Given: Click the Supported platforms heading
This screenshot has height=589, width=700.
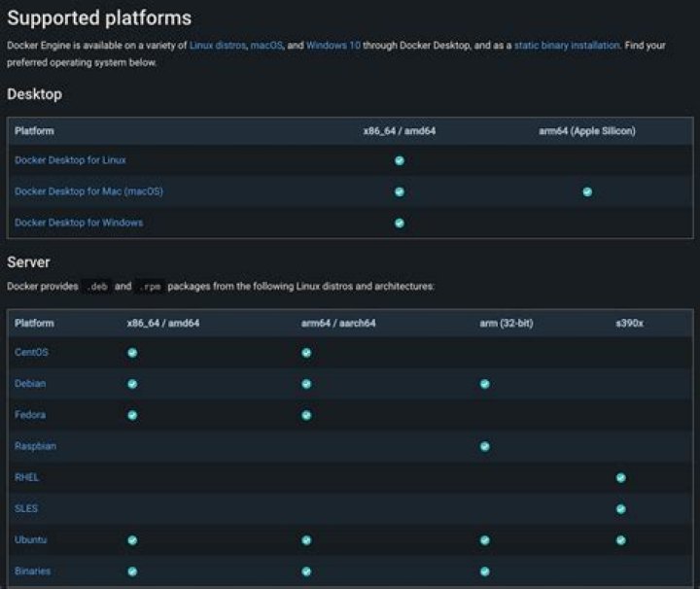Looking at the screenshot, I should (x=99, y=18).
